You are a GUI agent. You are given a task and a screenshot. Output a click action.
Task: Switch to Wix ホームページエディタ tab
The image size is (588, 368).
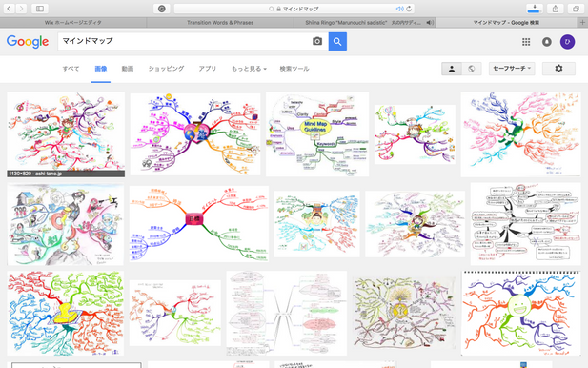point(73,23)
